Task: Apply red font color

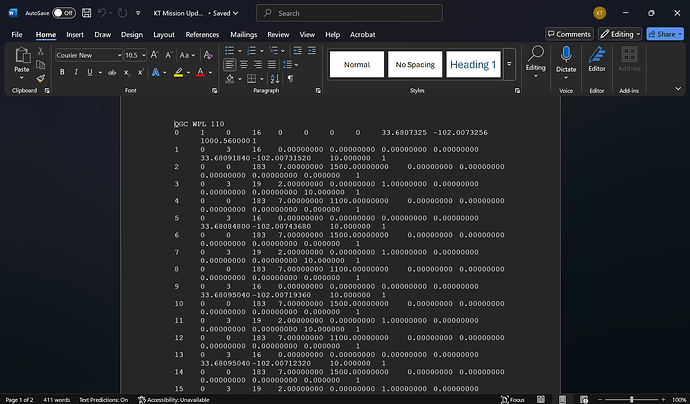Action: click(x=200, y=73)
